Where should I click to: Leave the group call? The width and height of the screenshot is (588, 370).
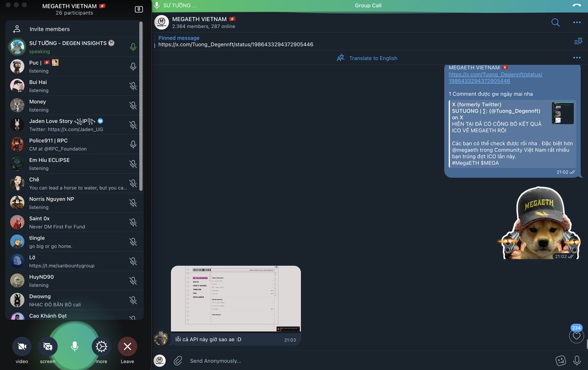click(x=127, y=347)
